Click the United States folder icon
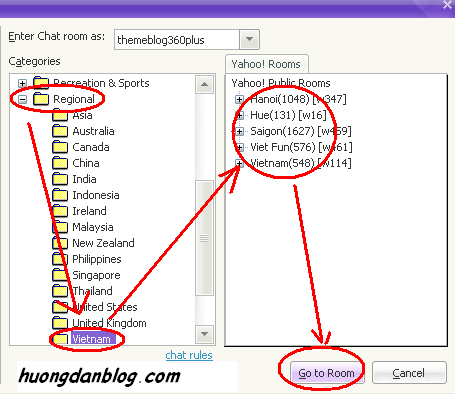This screenshot has width=455, height=394. pos(60,307)
